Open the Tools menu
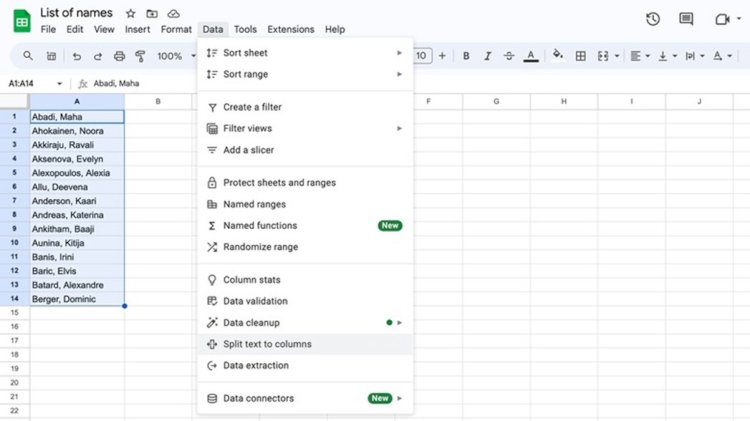The image size is (750, 421). [245, 29]
